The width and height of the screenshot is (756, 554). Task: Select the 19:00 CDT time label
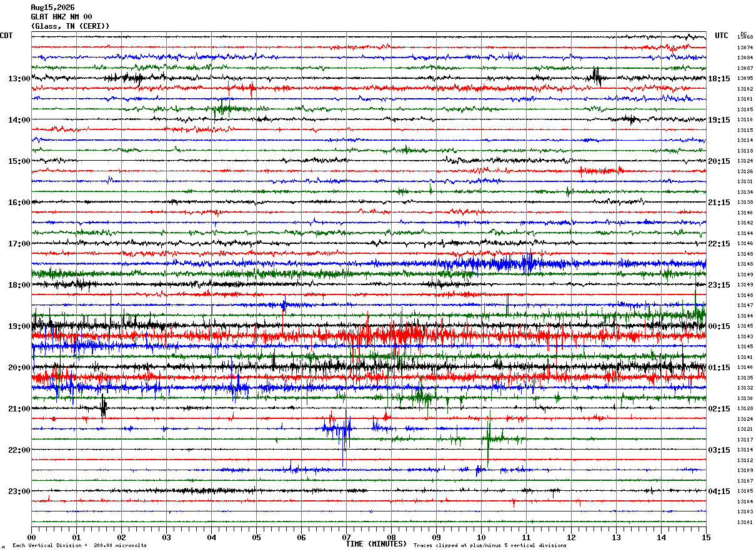pos(19,326)
